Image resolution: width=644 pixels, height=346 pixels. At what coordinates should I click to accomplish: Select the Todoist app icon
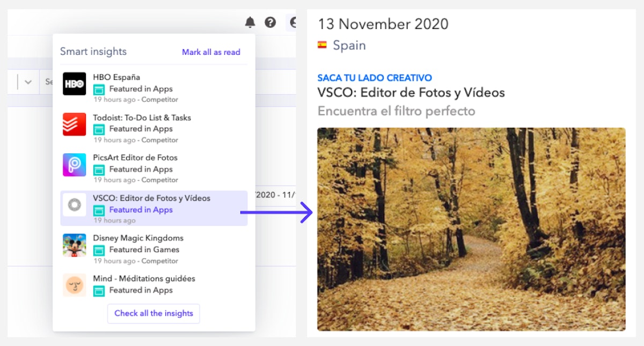pyautogui.click(x=74, y=124)
